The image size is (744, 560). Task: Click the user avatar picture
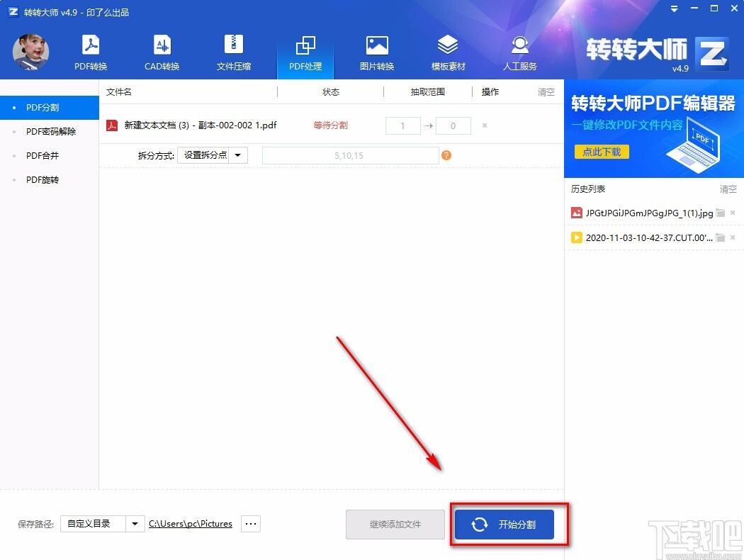click(x=31, y=52)
